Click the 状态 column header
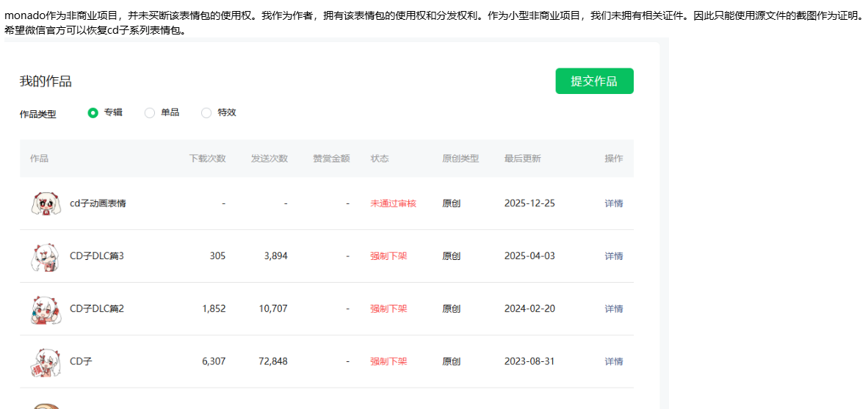868x409 pixels. [x=380, y=159]
